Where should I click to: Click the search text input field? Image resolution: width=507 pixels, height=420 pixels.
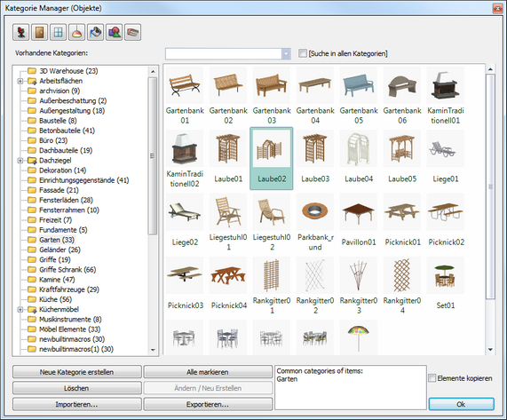point(224,53)
